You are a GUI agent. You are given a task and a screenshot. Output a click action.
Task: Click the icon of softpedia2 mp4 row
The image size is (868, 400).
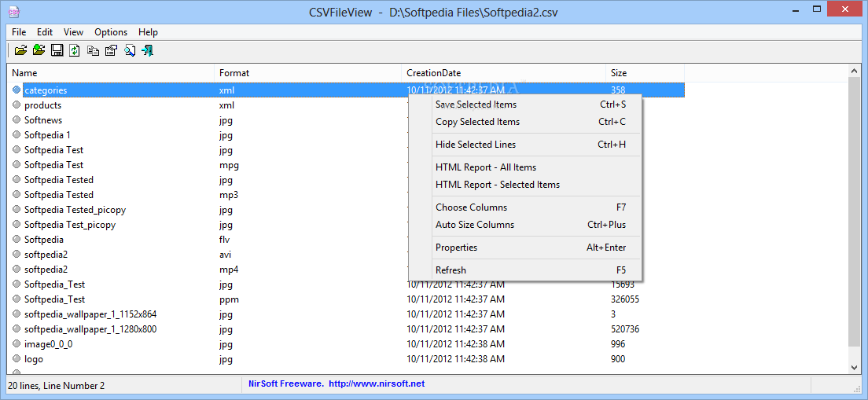16,270
